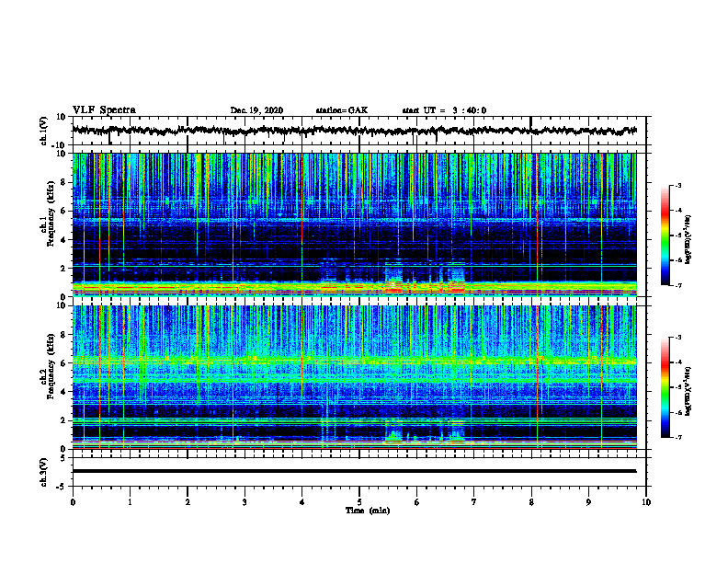This screenshot has height=563, width=728.
Task: Click the '-7' tick on ch.2 colorbar
Action: (677, 438)
